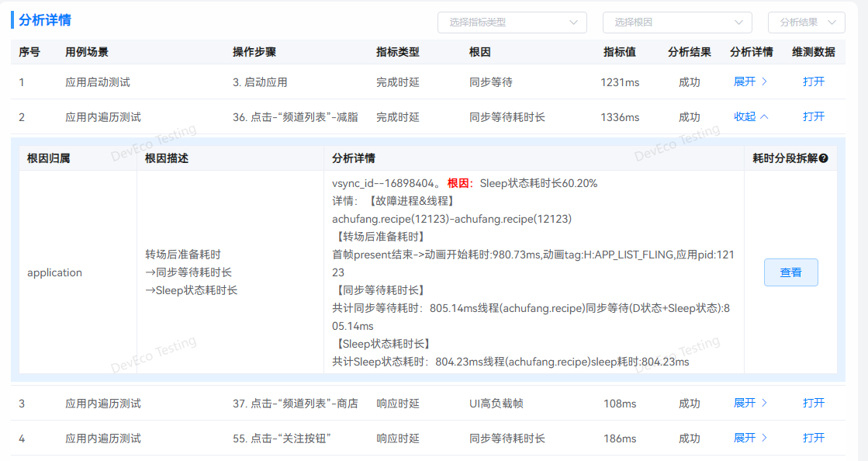
Task: Open the 选择指标类型 dropdown
Action: click(512, 23)
